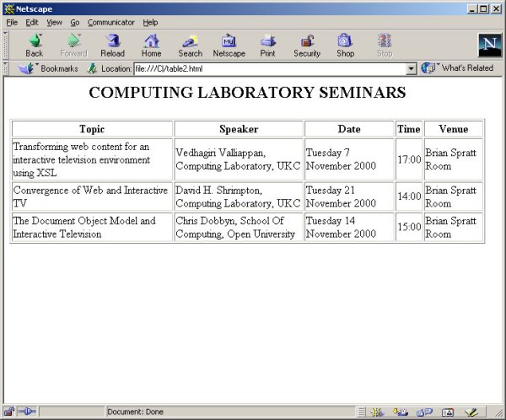Open the Bookmarks quick-file menu
This screenshot has height=420, width=506.
click(x=48, y=68)
